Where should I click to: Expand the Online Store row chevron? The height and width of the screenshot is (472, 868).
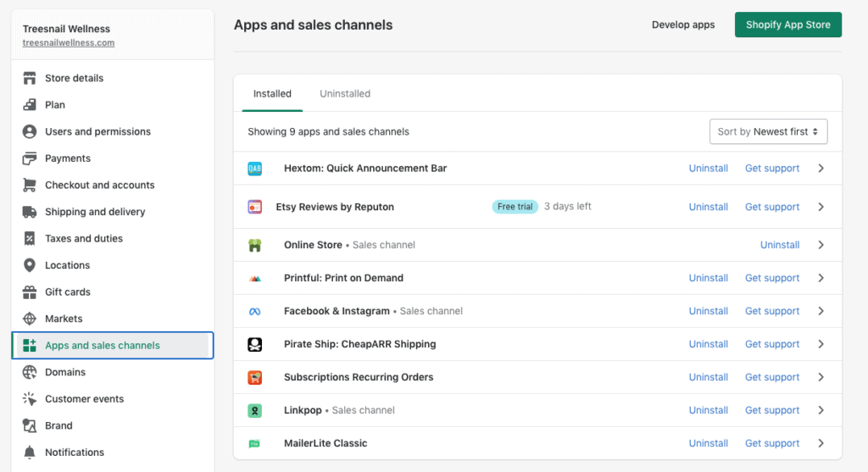[821, 245]
